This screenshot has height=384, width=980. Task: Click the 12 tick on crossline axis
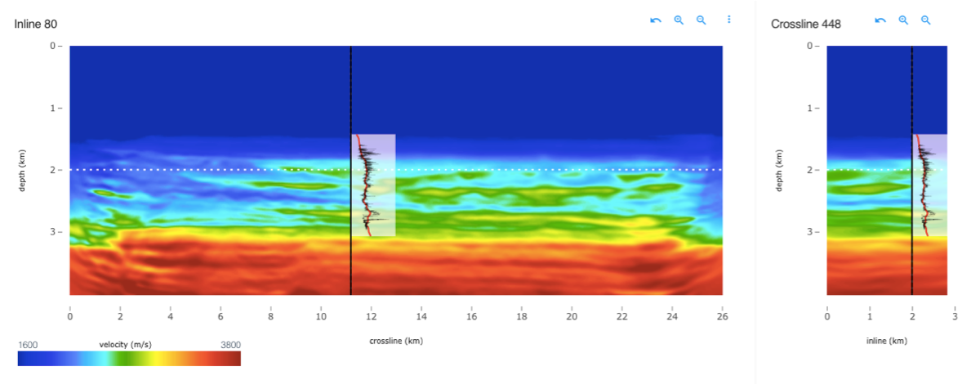pos(371,315)
